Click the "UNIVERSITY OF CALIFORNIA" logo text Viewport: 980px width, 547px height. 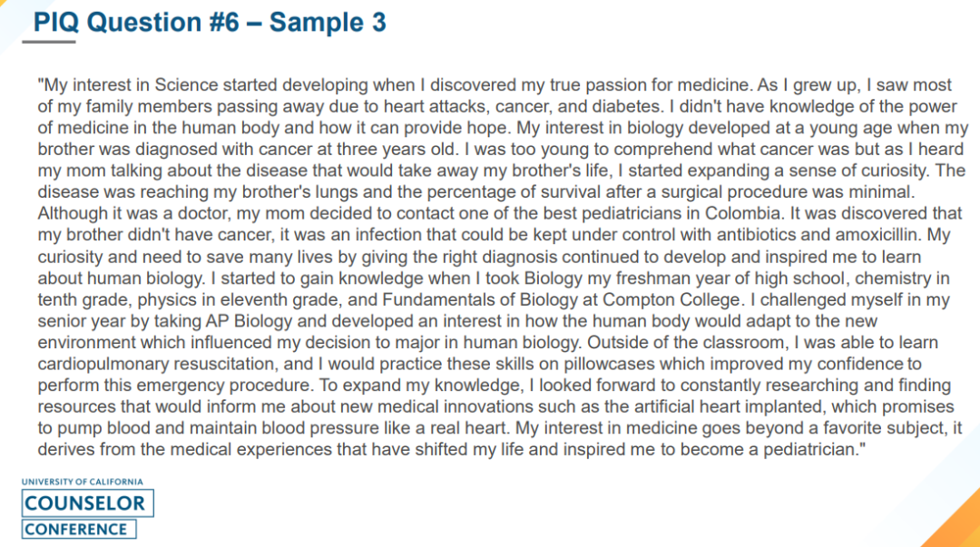click(83, 483)
